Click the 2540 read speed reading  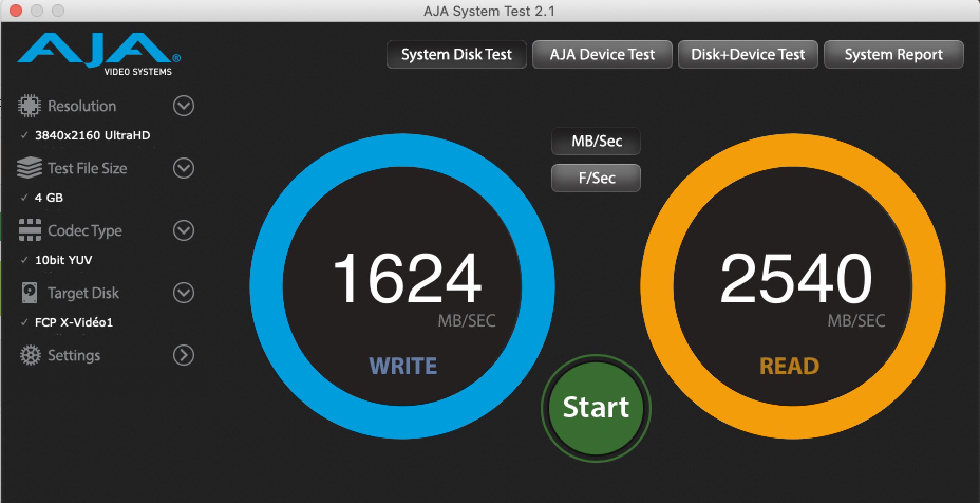[x=796, y=278]
